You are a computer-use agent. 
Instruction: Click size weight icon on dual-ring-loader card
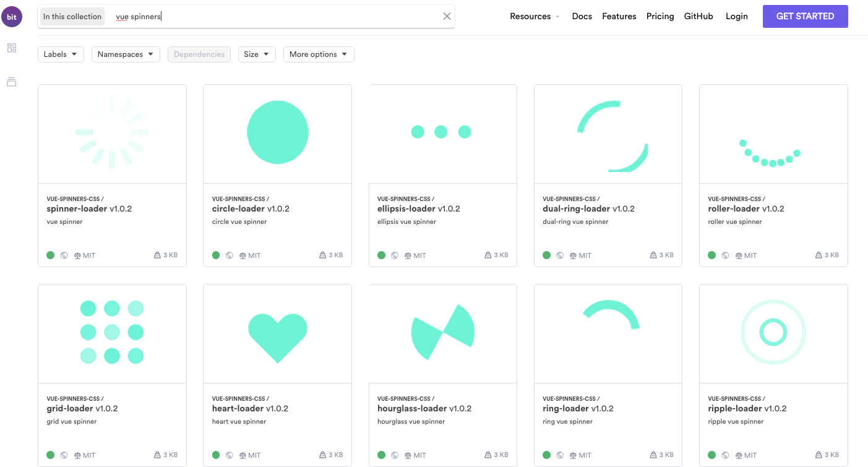[653, 255]
